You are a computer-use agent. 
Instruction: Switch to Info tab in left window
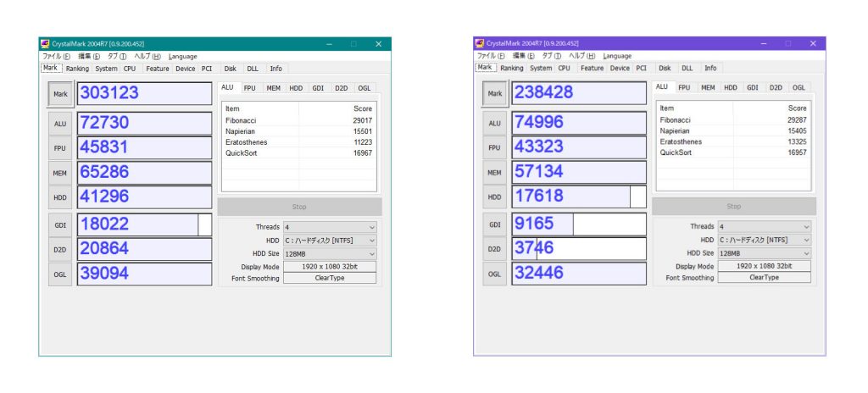275,69
